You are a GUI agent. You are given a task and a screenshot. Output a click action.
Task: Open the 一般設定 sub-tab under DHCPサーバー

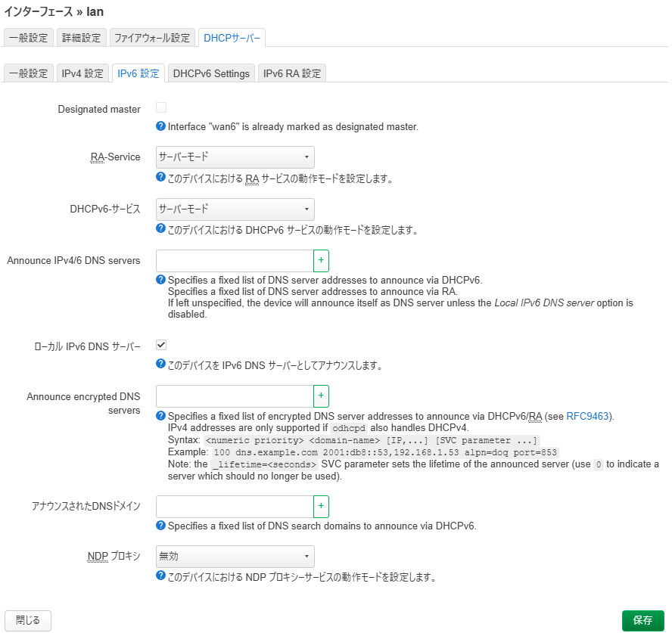click(x=29, y=73)
